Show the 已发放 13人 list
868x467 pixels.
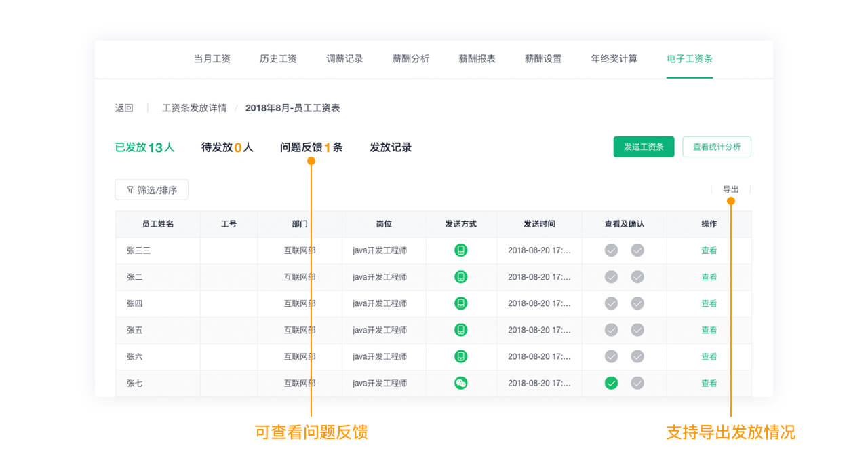coord(144,147)
